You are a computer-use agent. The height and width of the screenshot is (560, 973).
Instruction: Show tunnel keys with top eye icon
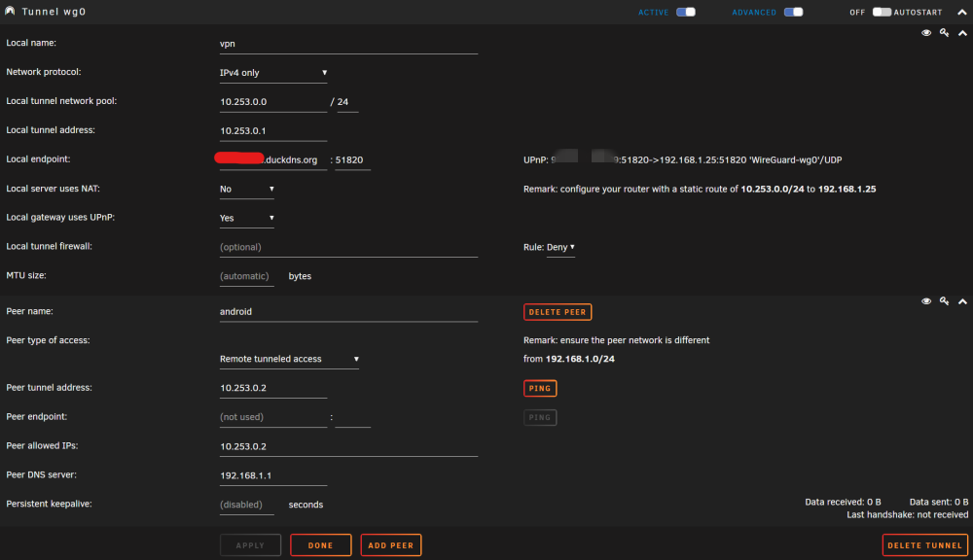point(926,33)
